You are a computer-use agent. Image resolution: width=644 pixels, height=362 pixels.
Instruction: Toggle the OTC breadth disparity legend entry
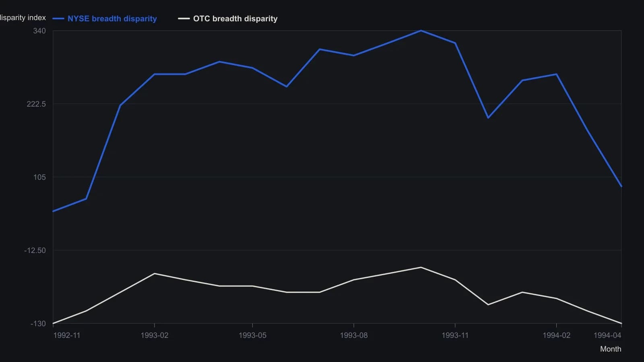coord(228,19)
